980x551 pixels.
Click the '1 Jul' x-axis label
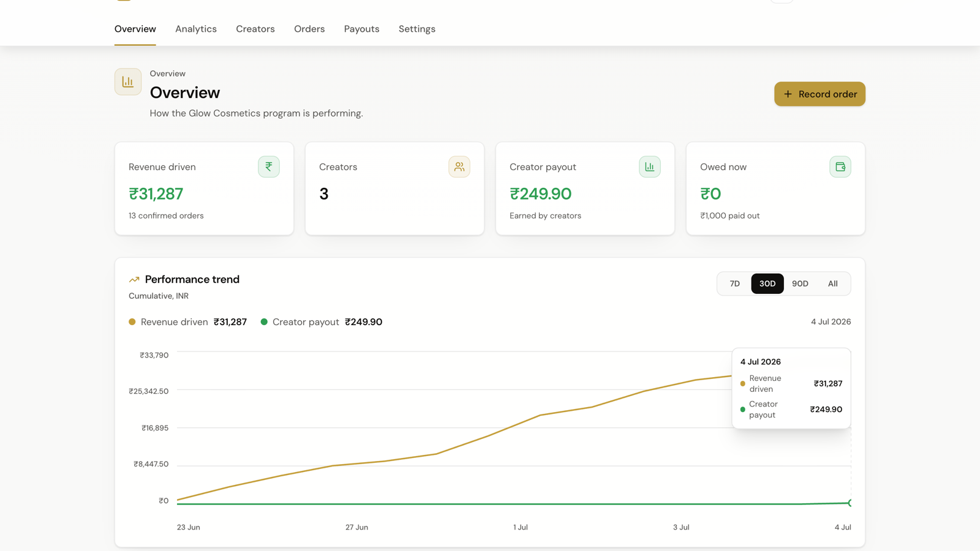[521, 527]
